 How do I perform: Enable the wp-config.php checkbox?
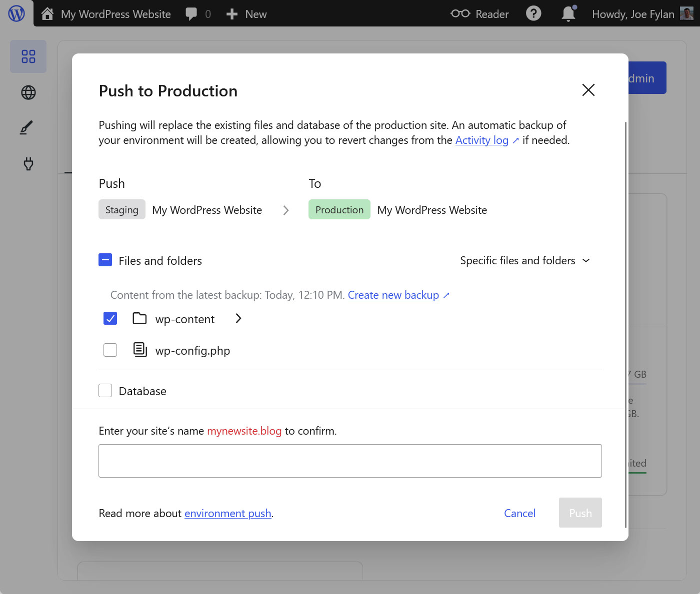(110, 350)
